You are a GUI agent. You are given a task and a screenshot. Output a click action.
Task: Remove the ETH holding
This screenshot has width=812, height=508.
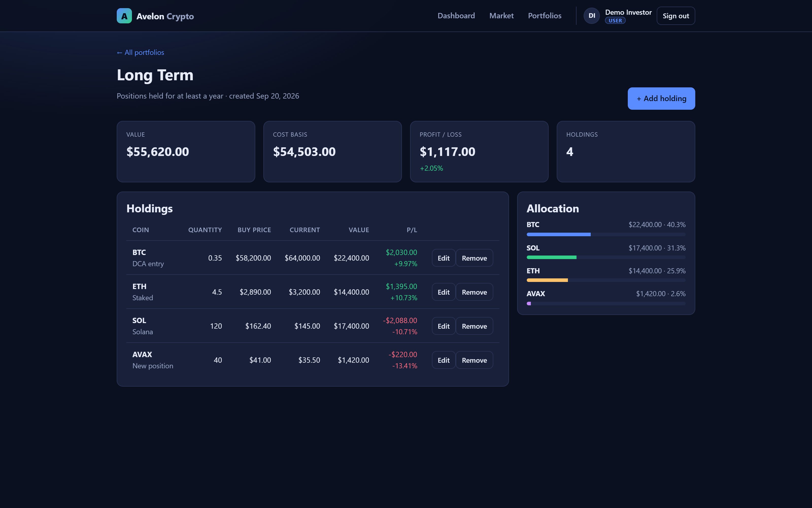474,292
